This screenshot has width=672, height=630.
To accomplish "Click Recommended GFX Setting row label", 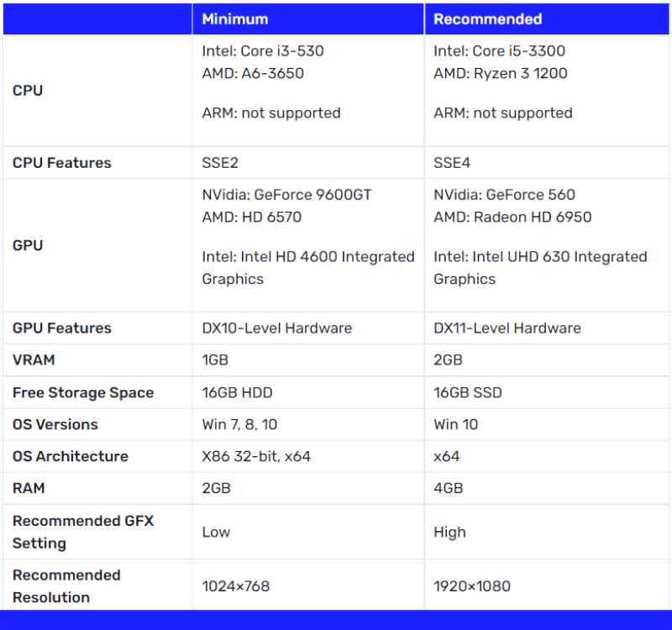I will (x=82, y=533).
